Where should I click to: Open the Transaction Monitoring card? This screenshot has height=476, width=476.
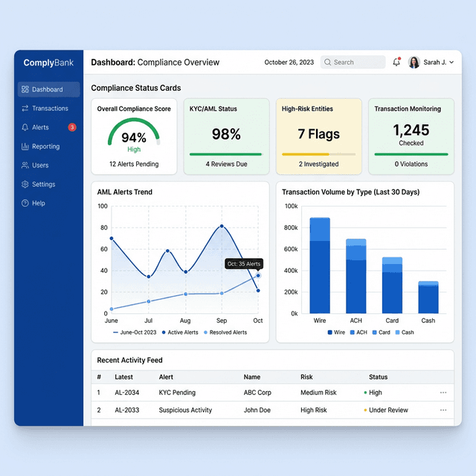point(411,136)
